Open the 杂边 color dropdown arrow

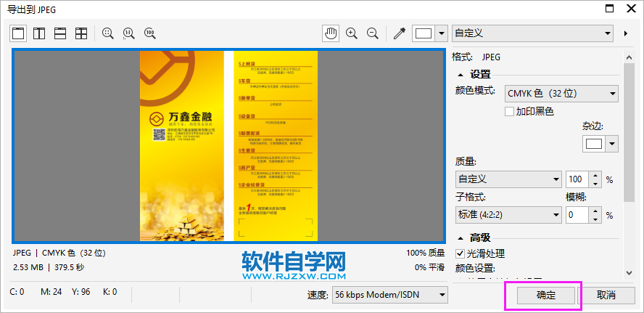coord(612,144)
